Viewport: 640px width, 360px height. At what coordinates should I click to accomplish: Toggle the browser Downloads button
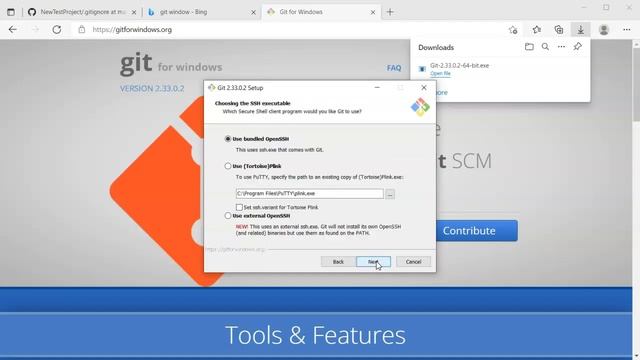[x=580, y=29]
